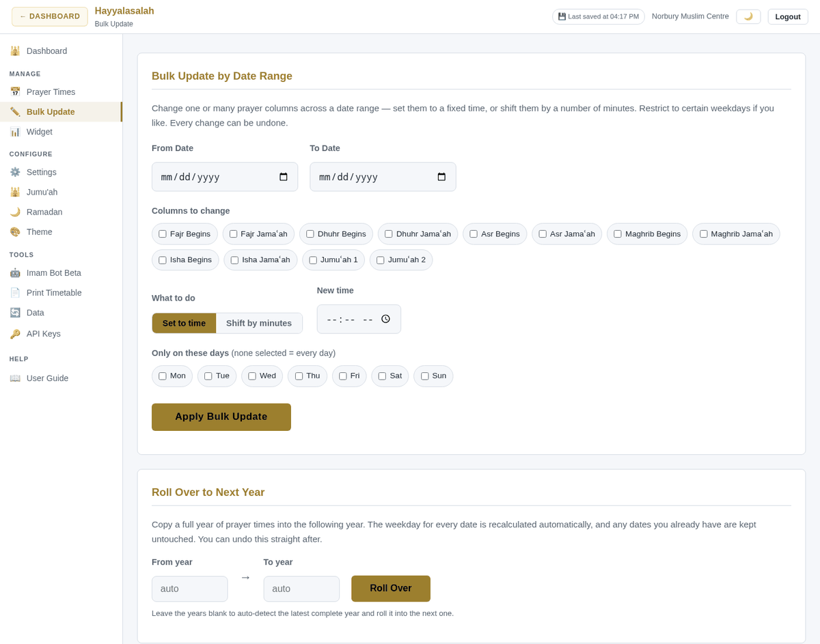The height and width of the screenshot is (644, 820).
Task: Click the Hayyalasalah app title
Action: click(x=124, y=11)
